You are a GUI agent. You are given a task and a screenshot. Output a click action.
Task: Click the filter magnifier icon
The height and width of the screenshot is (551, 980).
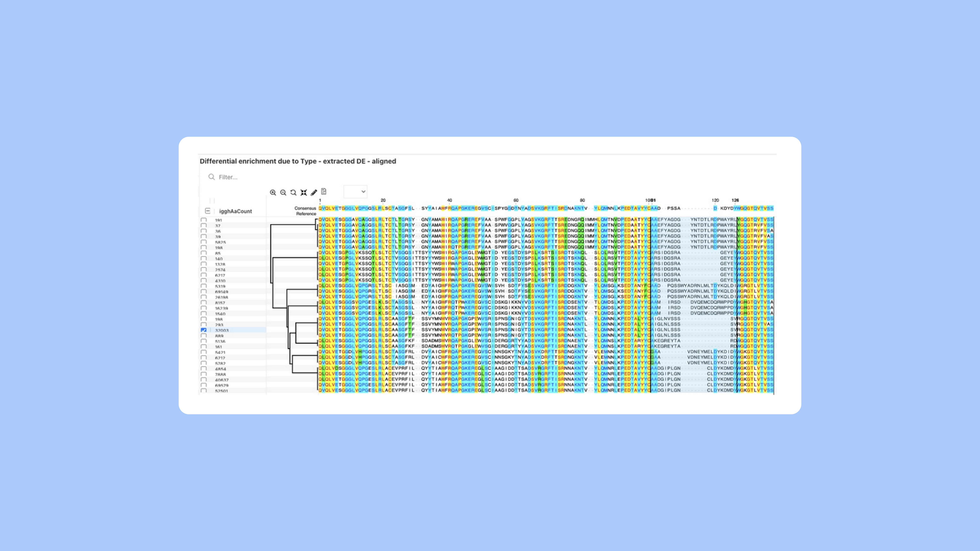[x=211, y=177]
